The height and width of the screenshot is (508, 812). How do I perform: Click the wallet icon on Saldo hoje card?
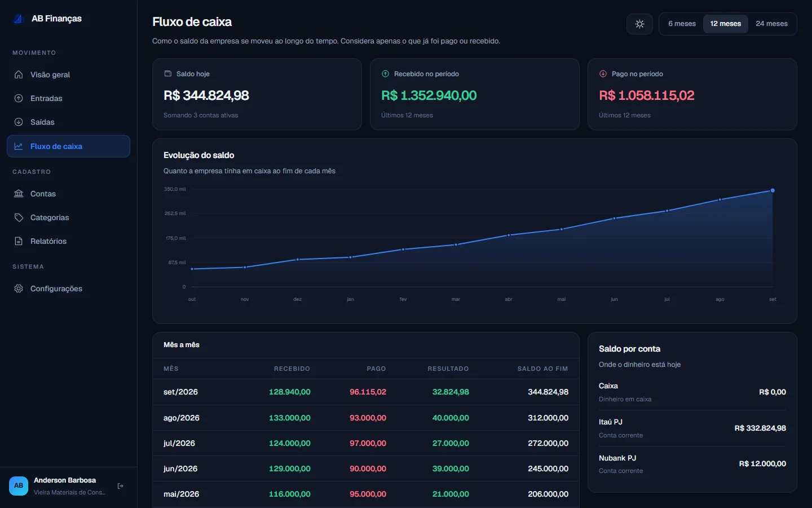pos(167,74)
